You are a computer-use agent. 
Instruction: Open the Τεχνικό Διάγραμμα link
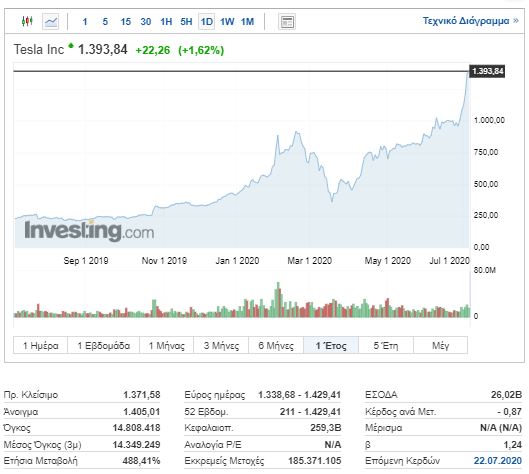pyautogui.click(x=471, y=21)
